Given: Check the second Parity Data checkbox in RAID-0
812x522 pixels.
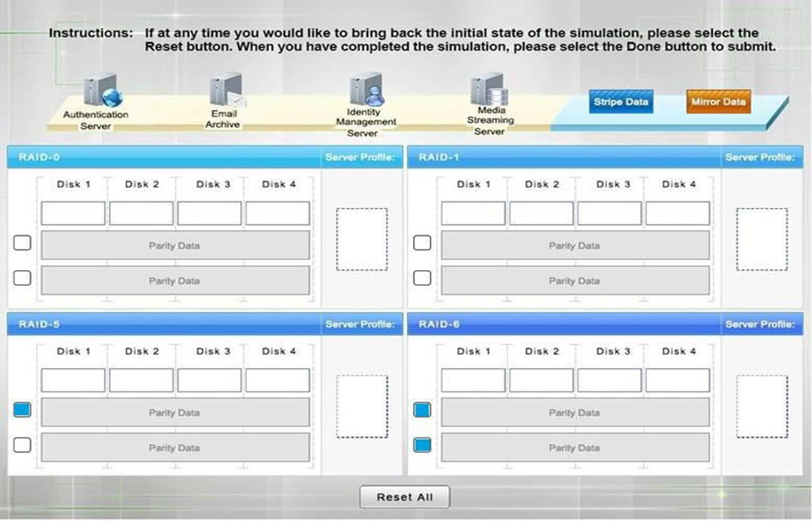Looking at the screenshot, I should pyautogui.click(x=22, y=278).
